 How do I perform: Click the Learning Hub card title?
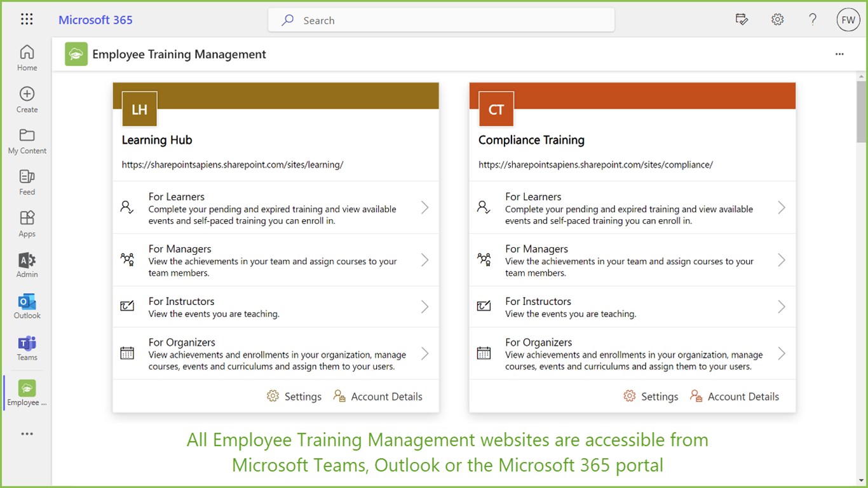[x=157, y=140]
